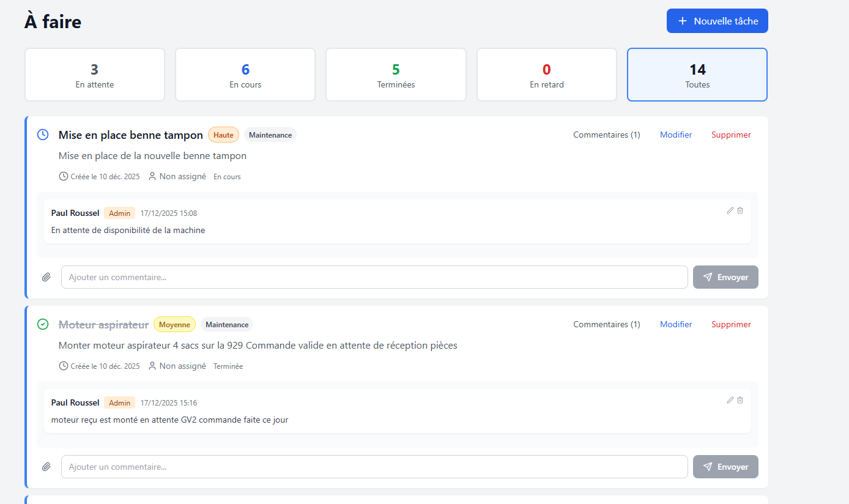The width and height of the screenshot is (849, 504).
Task: Collapse the Moteur aspirateur comments section
Action: 606,324
